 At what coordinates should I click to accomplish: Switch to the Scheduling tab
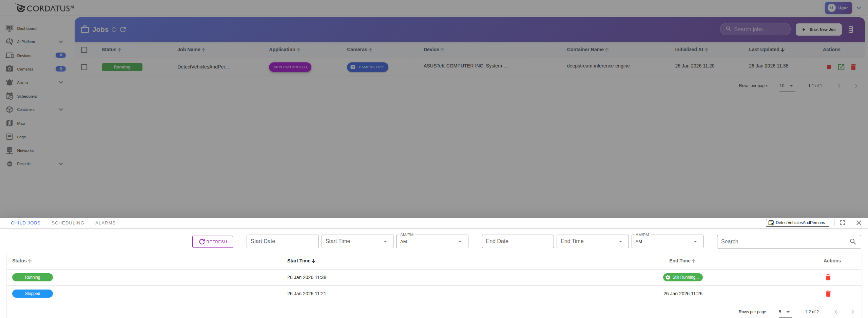(x=68, y=223)
